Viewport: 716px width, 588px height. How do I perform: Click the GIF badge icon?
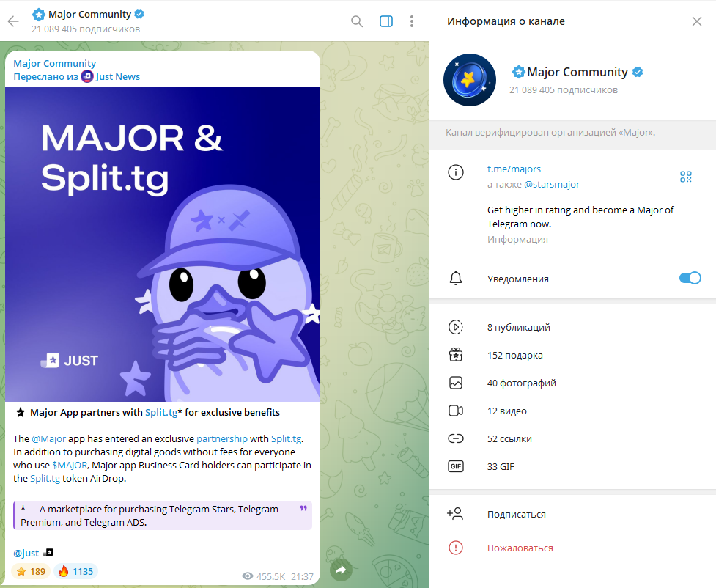(x=456, y=466)
